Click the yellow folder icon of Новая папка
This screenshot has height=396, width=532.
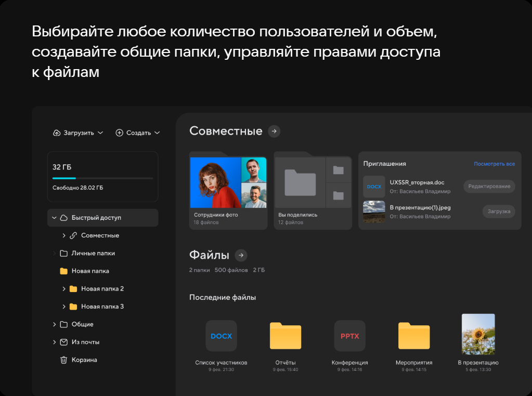click(x=64, y=271)
